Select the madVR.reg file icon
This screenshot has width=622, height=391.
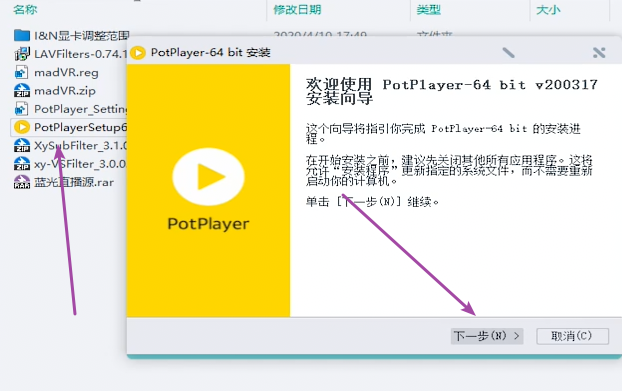coord(21,72)
